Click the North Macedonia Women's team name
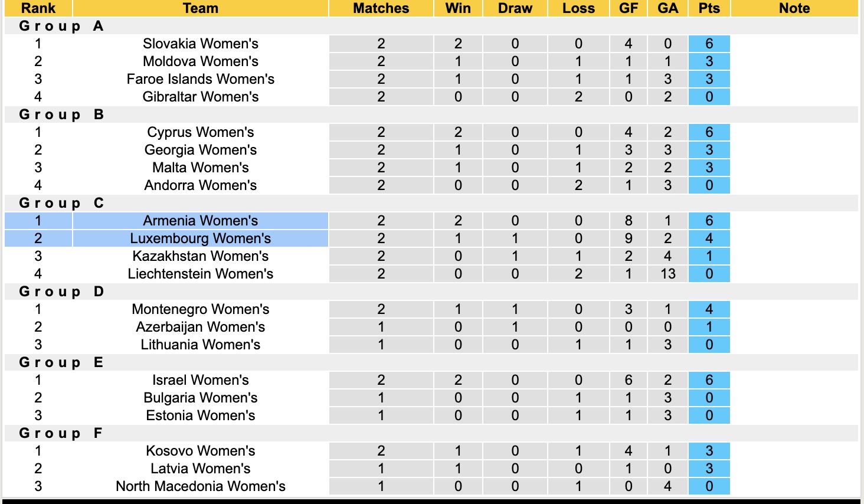Screen dimensions: 864x504 pyautogui.click(x=200, y=486)
